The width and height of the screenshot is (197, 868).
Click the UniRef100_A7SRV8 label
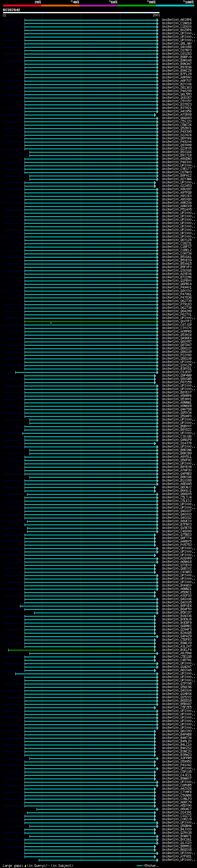(177, 115)
